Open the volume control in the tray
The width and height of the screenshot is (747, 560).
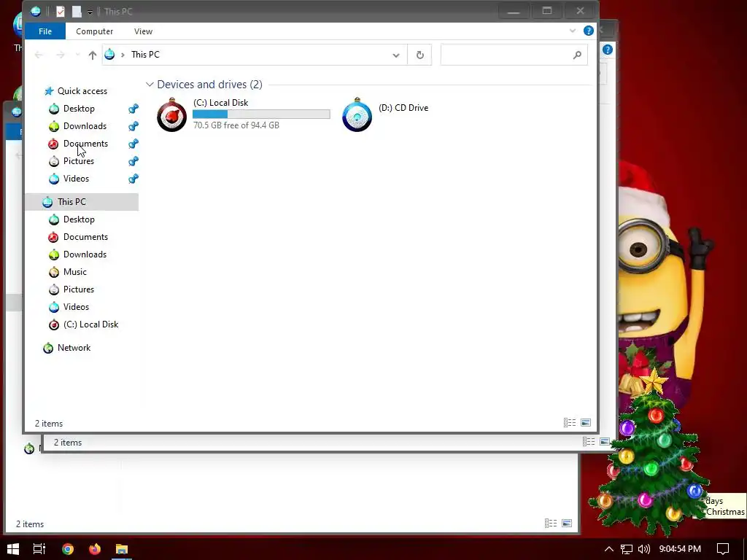[643, 549]
